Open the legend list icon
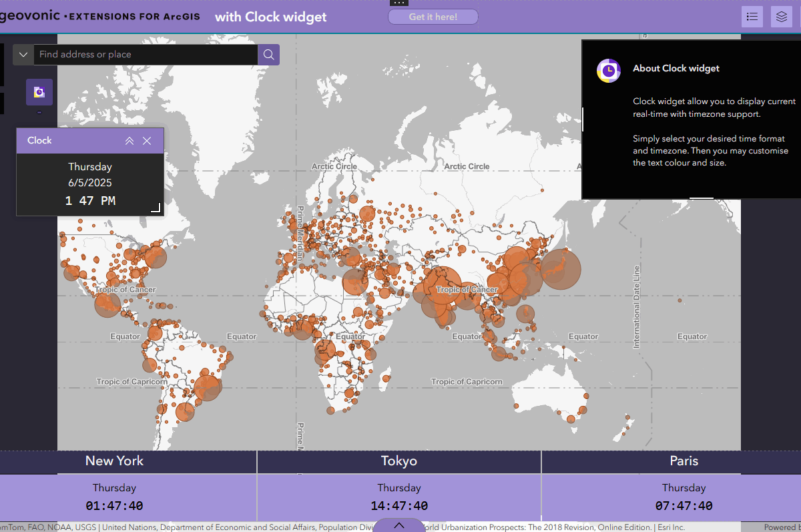This screenshot has width=801, height=532. [752, 17]
